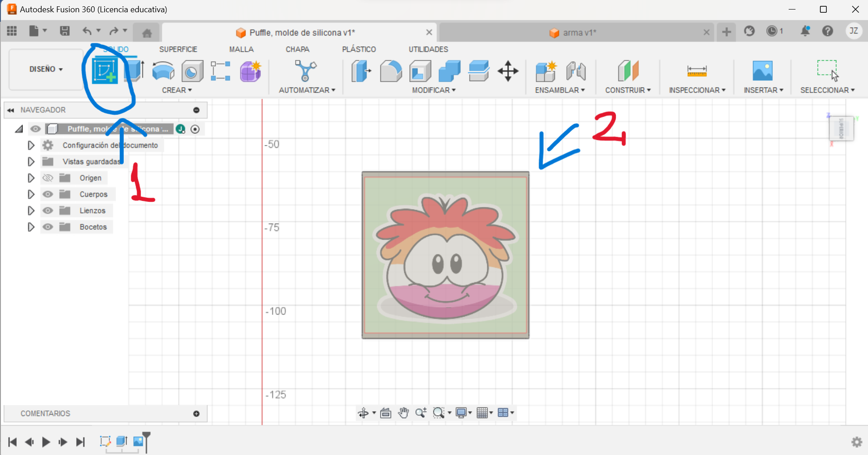Hide the Bocetos folder
Viewport: 868px width, 455px height.
pyautogui.click(x=48, y=227)
